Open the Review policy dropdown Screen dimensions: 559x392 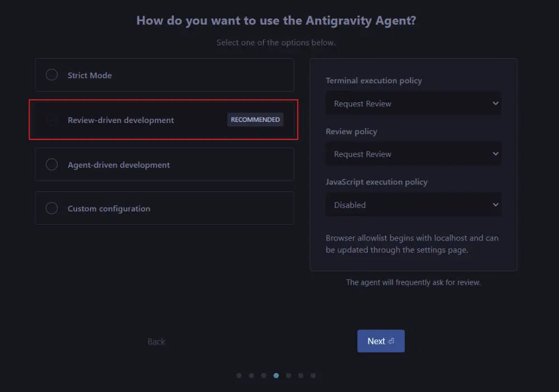click(x=413, y=154)
